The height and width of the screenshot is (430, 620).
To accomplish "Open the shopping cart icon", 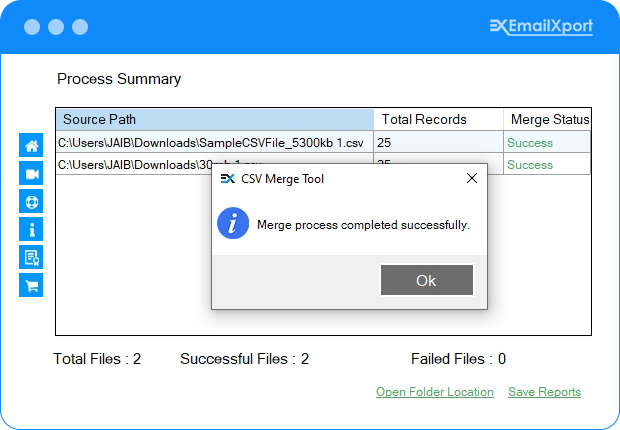I will (31, 285).
